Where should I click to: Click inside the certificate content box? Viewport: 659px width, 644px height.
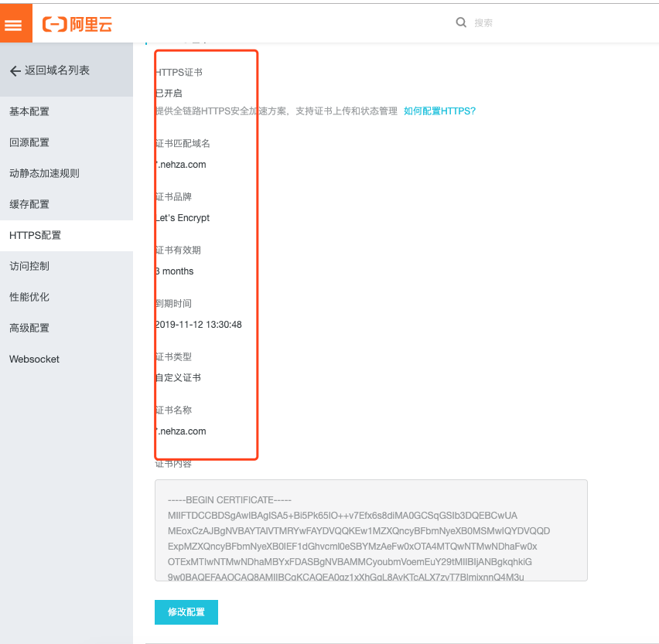(x=371, y=530)
